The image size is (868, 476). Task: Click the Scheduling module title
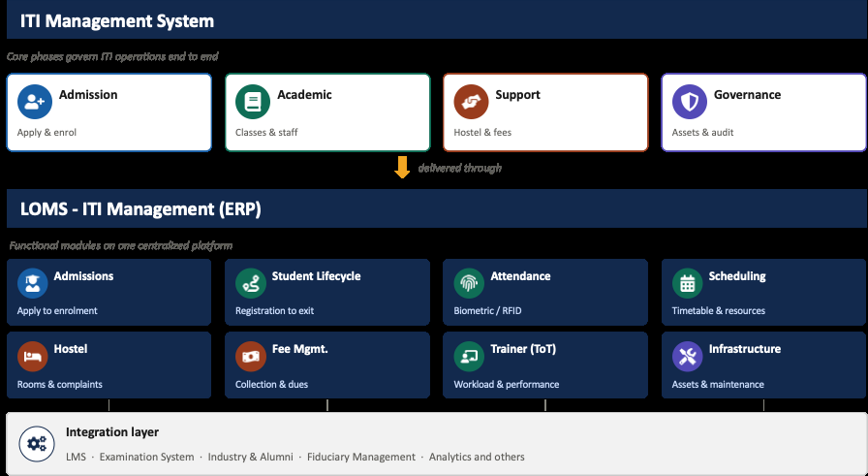[x=737, y=276]
